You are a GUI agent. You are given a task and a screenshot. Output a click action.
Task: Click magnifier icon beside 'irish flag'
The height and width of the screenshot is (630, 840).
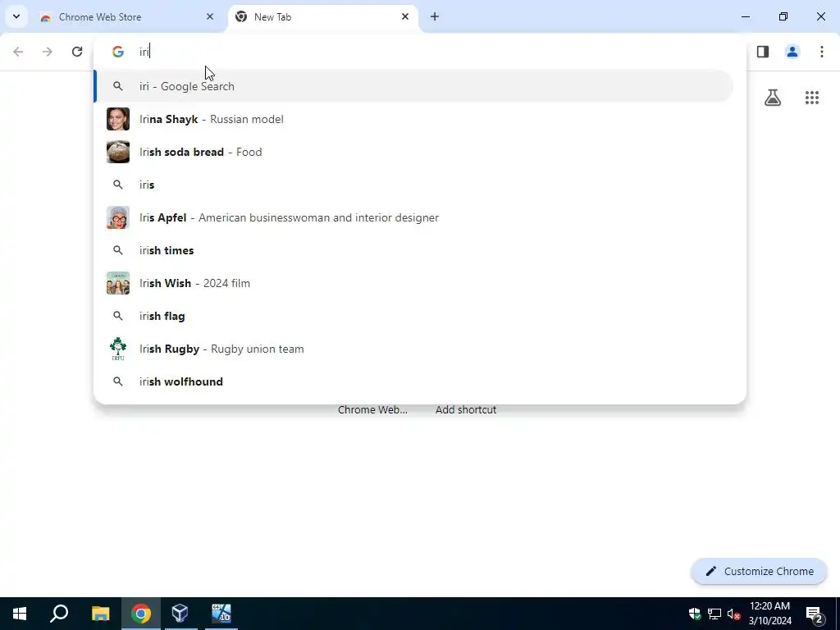click(x=118, y=316)
